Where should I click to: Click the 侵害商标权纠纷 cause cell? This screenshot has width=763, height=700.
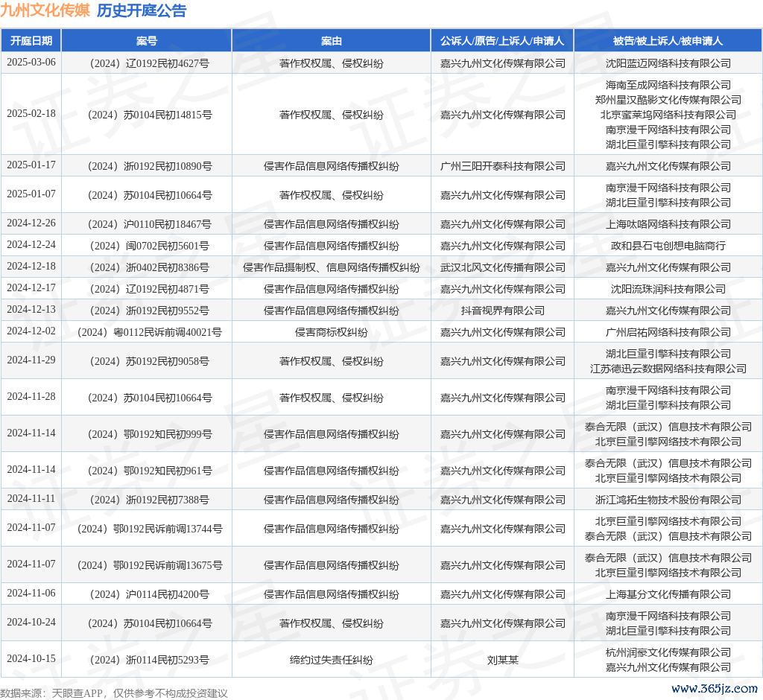pos(331,332)
